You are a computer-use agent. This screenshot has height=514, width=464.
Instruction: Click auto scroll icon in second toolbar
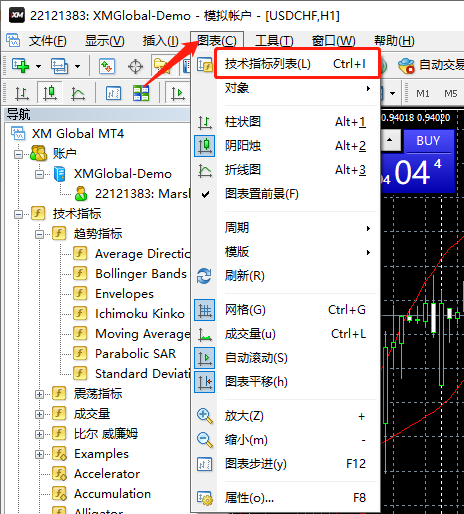(178, 93)
